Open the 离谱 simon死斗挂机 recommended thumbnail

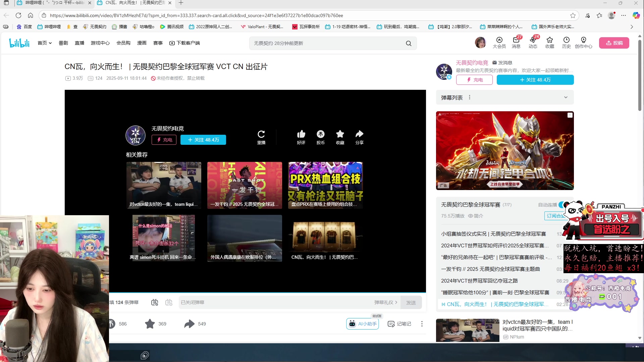point(164,238)
